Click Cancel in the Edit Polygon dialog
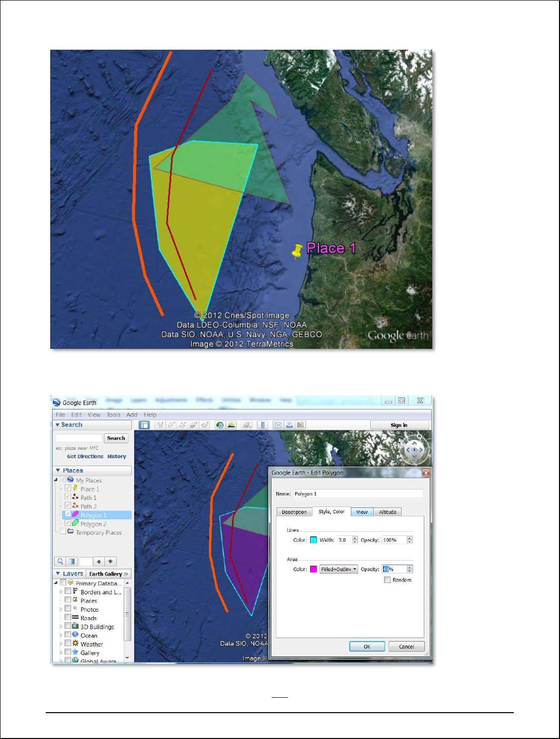 406,647
